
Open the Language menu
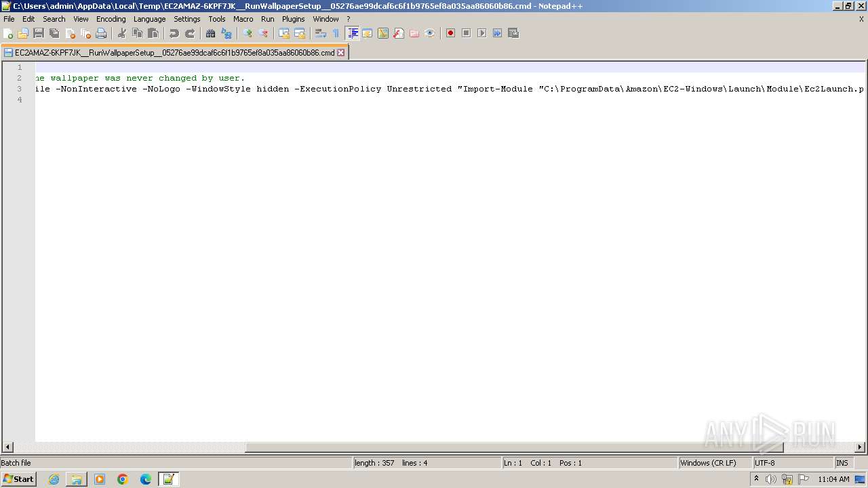click(x=149, y=19)
